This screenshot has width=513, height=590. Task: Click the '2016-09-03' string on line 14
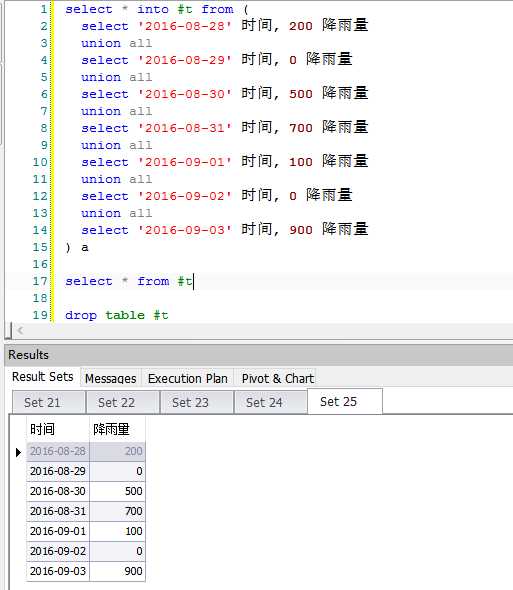pos(184,230)
